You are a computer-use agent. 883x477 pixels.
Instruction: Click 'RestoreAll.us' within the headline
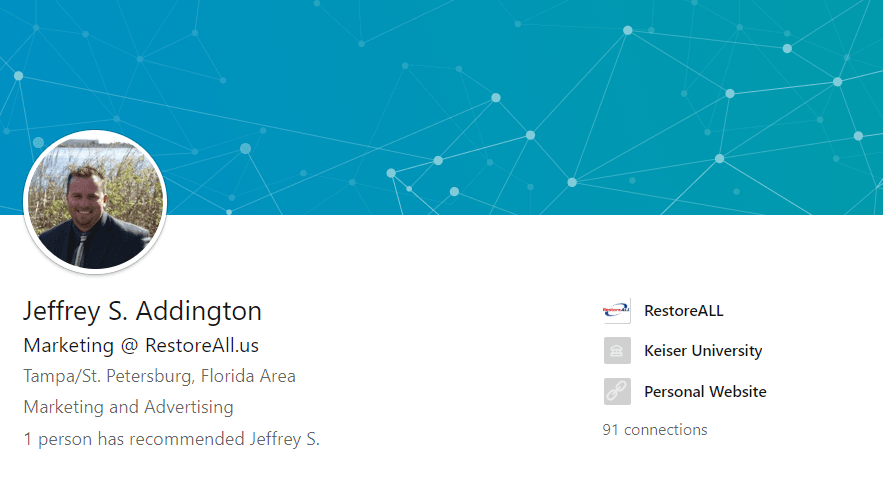[202, 345]
